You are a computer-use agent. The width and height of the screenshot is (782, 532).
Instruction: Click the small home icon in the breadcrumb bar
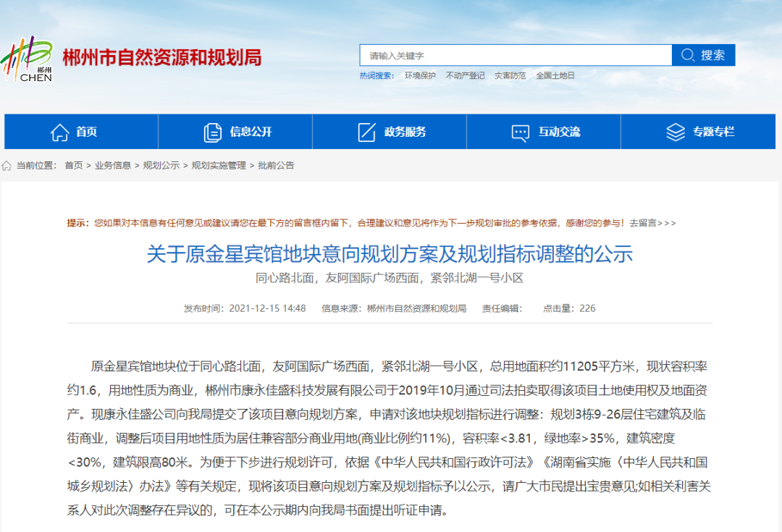[x=7, y=165]
